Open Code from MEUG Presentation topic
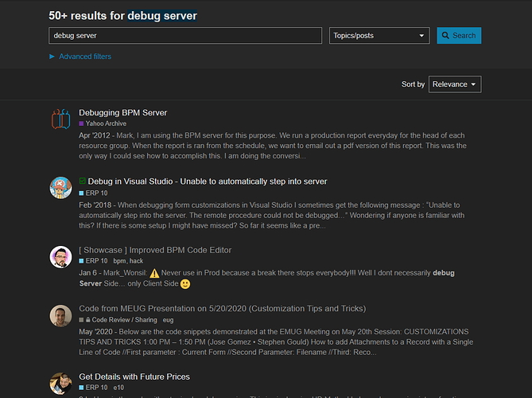 click(x=222, y=308)
